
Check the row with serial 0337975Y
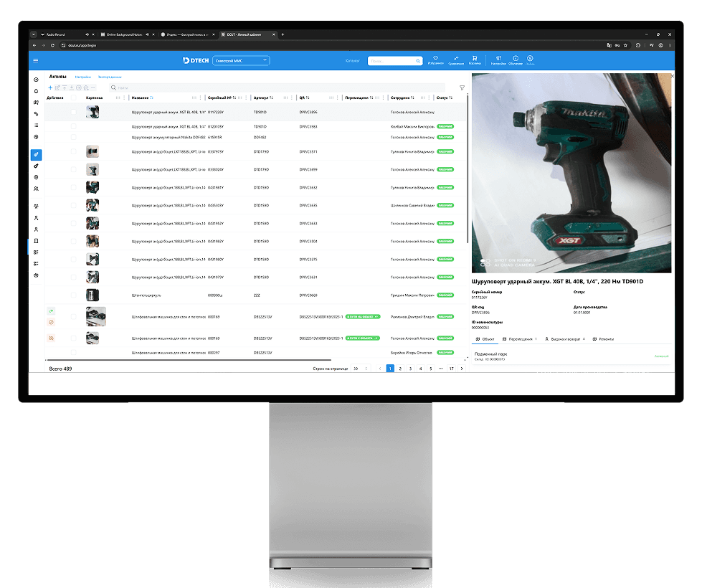point(73,152)
